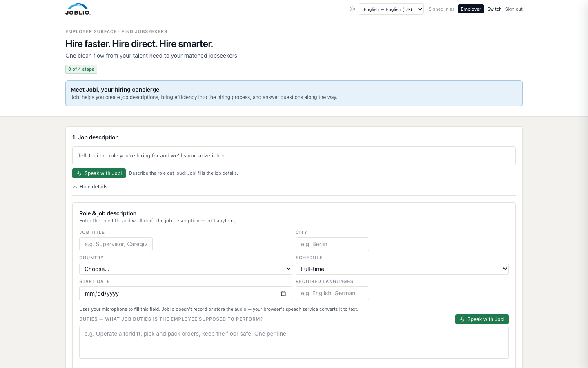
Task: Focus the Required Languages field
Action: (332, 293)
